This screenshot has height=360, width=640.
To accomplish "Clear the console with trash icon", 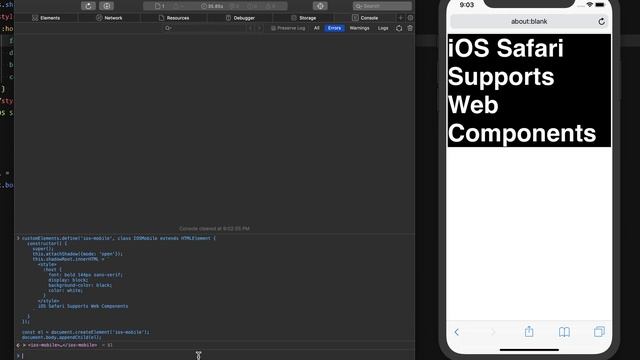I will coord(410,28).
